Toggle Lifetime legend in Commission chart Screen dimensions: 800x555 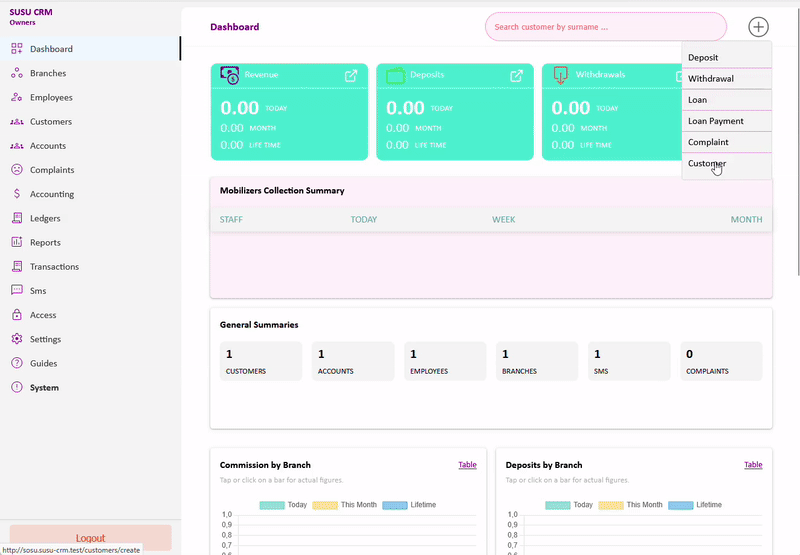(409, 505)
